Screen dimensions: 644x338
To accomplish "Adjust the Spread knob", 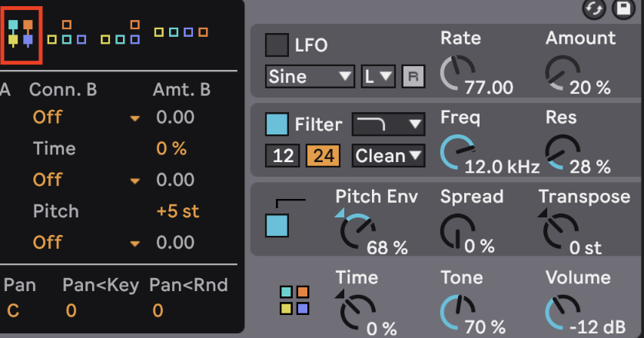I will [457, 231].
